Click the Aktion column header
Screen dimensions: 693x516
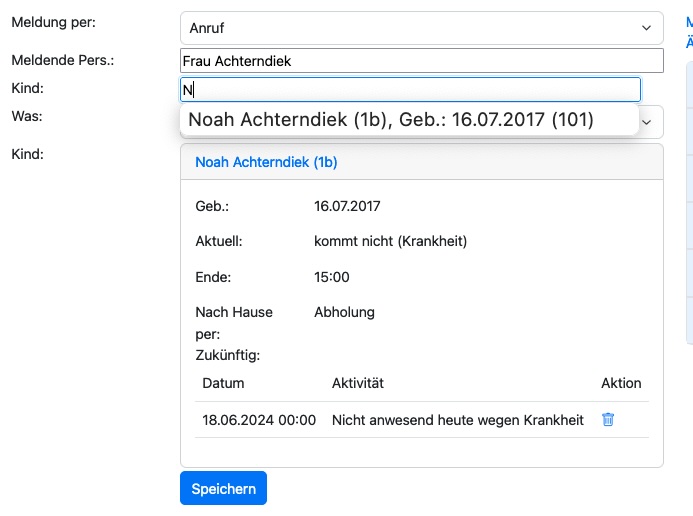click(x=621, y=383)
